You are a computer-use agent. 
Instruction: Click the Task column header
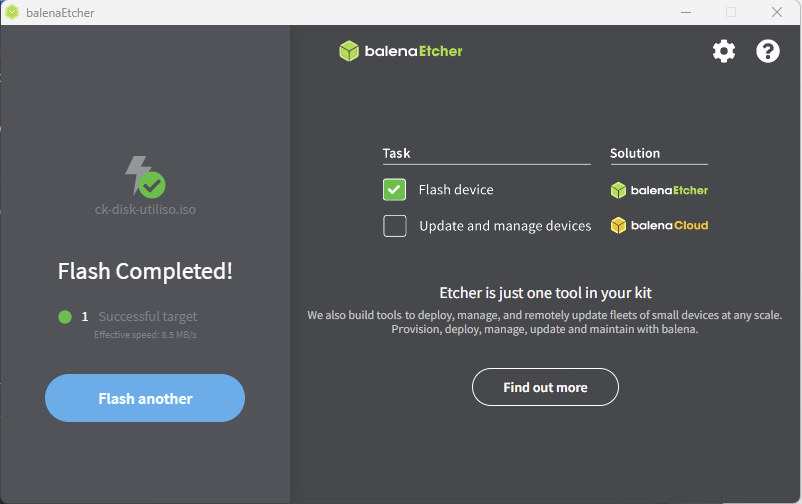(x=396, y=153)
